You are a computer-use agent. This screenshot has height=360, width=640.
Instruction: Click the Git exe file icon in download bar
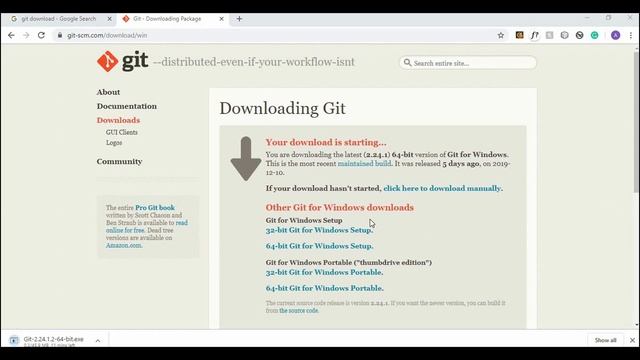tap(13, 340)
